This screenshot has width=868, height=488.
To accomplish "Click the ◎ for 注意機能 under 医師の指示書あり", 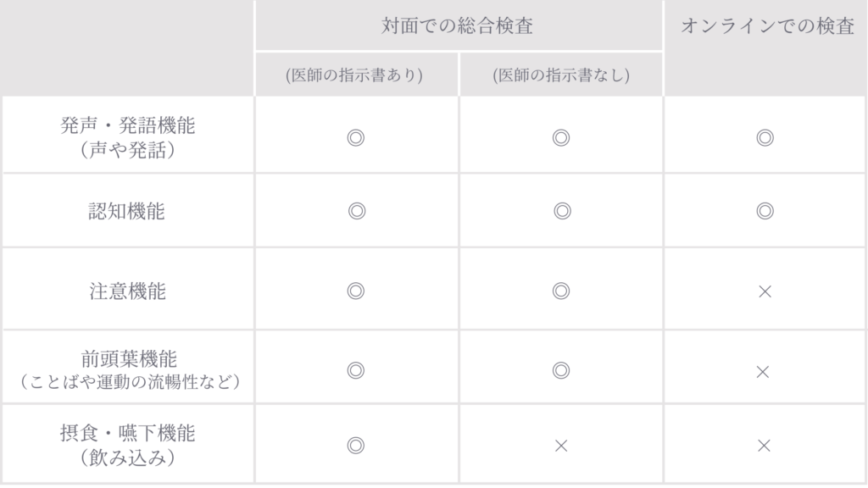I will [356, 291].
